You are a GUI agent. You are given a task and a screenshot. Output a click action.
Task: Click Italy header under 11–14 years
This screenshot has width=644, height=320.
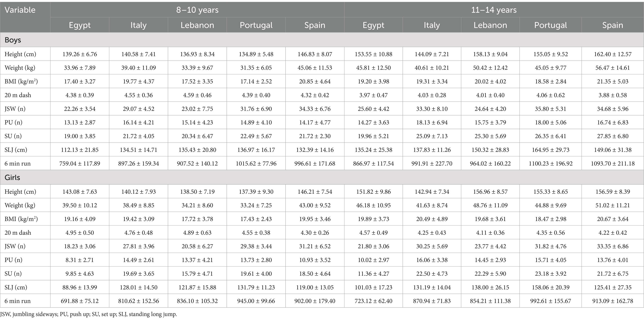point(432,25)
